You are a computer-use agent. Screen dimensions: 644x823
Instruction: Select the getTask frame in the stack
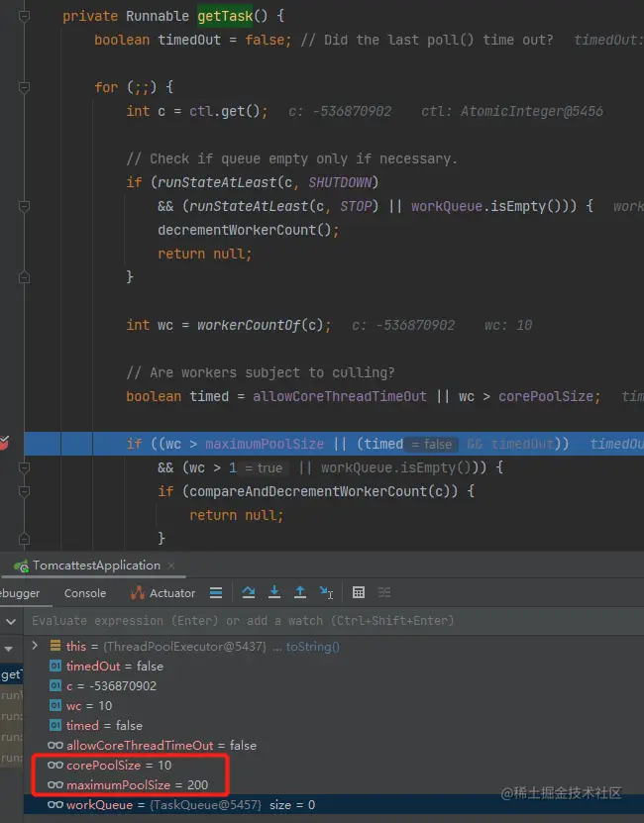pos(12,674)
